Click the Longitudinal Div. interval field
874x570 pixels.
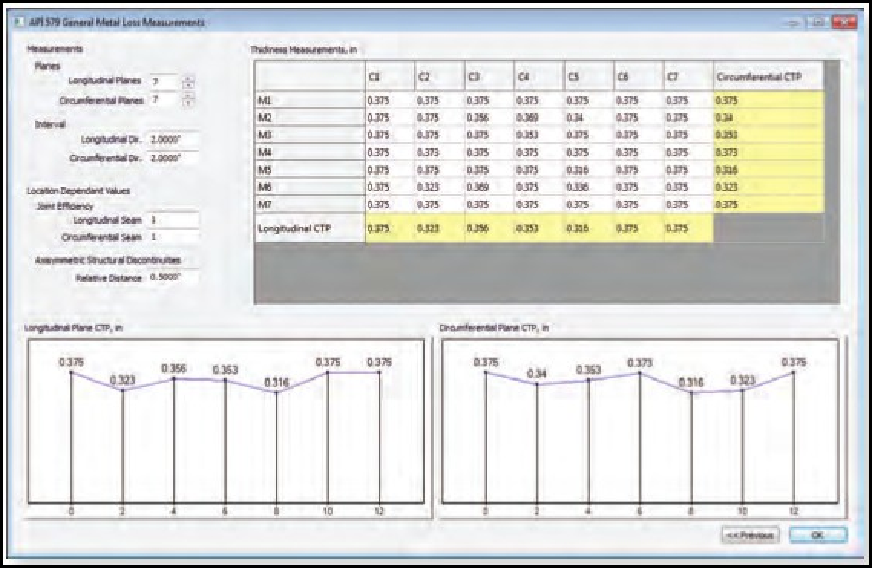172,139
